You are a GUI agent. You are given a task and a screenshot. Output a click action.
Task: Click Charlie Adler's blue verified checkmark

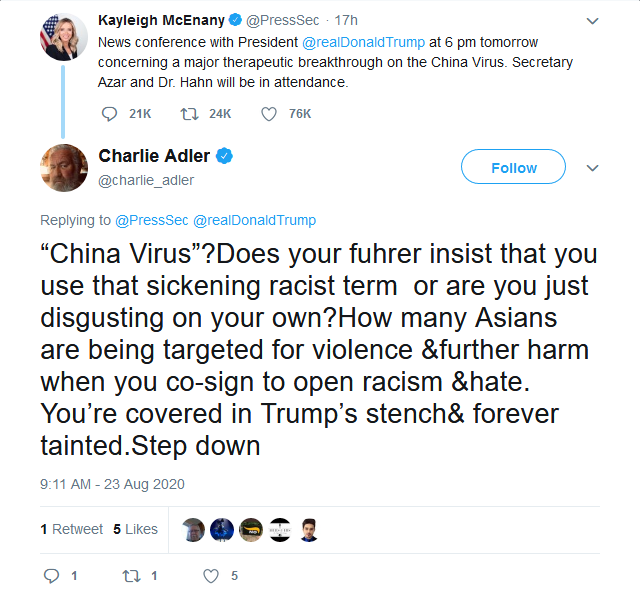(224, 156)
